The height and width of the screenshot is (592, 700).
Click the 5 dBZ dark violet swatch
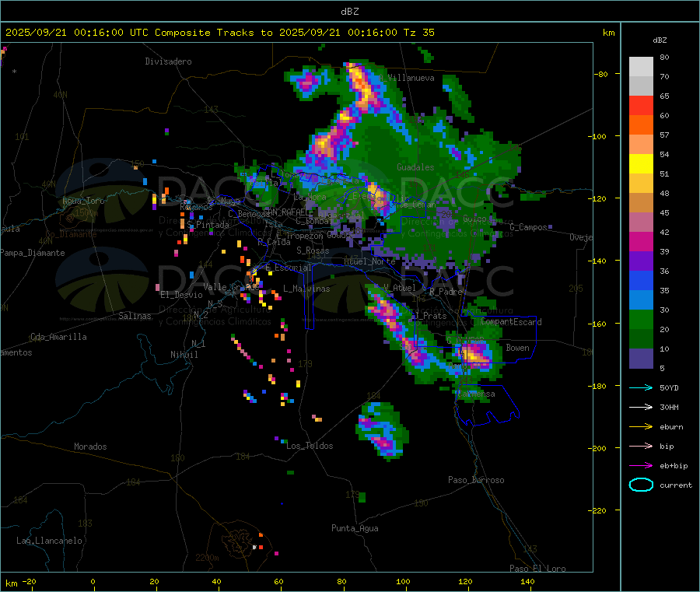point(641,358)
